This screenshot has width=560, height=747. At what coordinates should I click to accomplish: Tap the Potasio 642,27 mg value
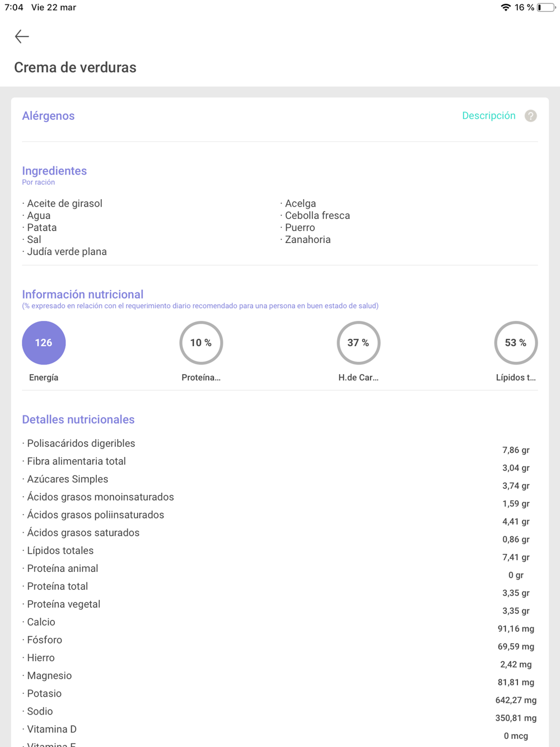point(515,700)
